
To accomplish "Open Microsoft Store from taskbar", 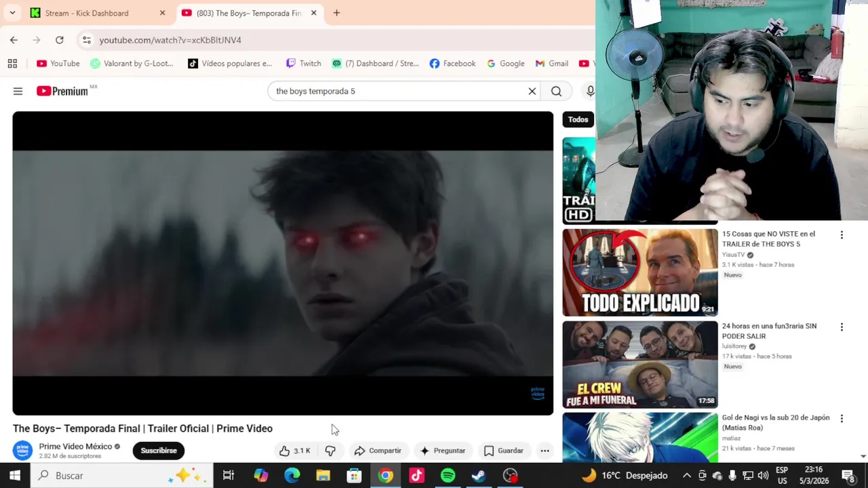I will pyautogui.click(x=354, y=476).
